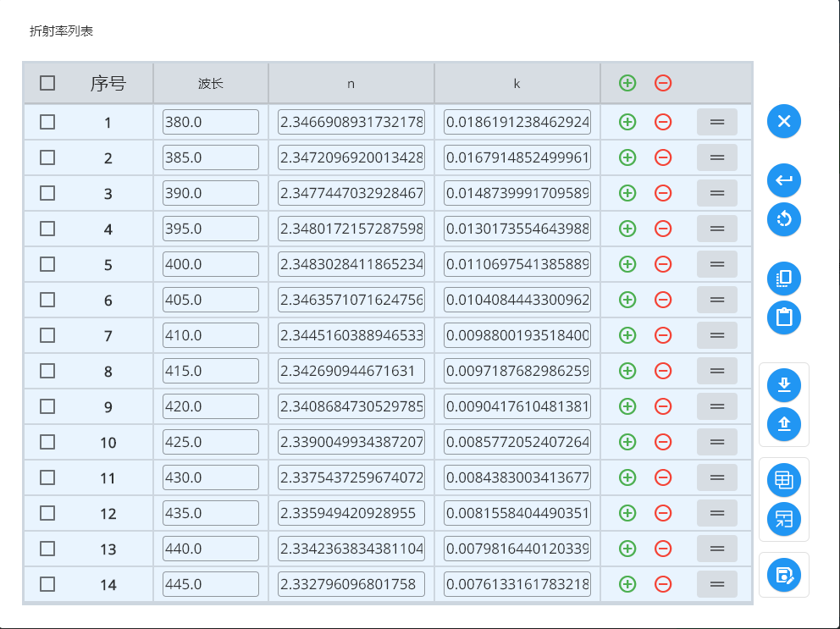Close the 折射率列表 panel
This screenshot has width=840, height=629.
783,121
